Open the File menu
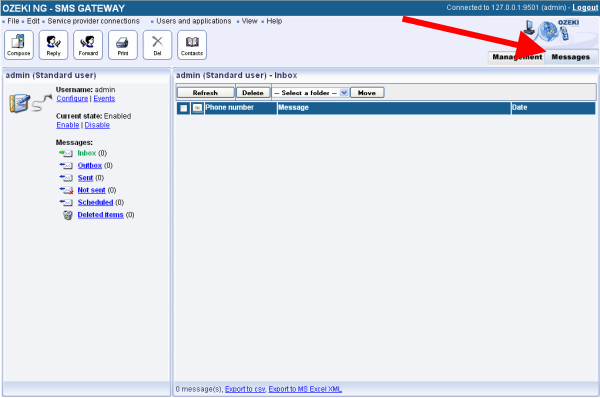Screen dimensions: 600x398 click(13, 21)
